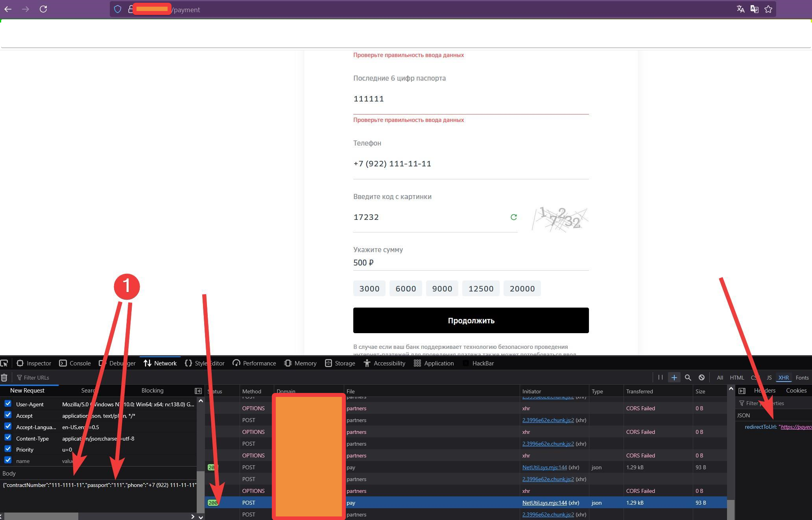Uncheck the Content-Type header checkbox
Viewport: 812px width, 520px height.
coord(8,438)
